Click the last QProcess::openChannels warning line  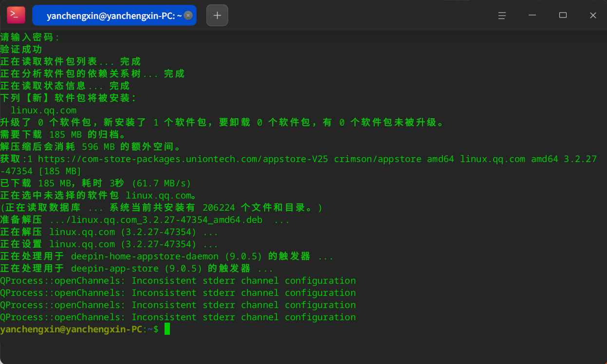(178, 317)
